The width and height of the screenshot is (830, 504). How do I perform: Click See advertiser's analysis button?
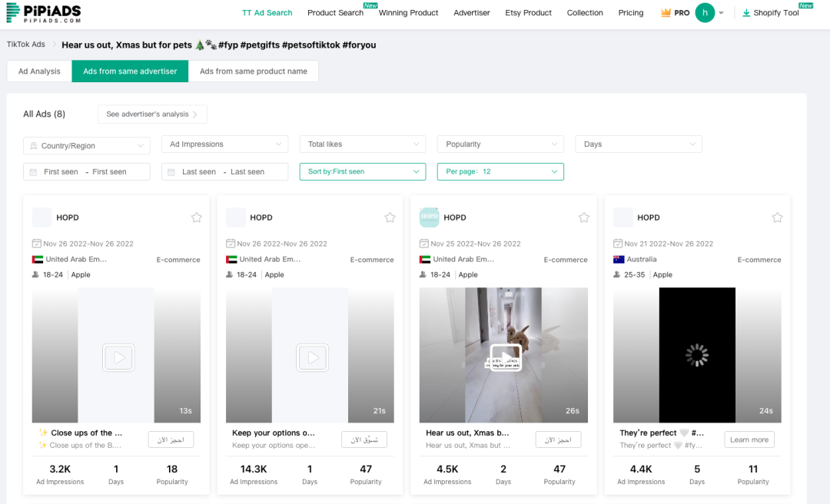(x=151, y=114)
